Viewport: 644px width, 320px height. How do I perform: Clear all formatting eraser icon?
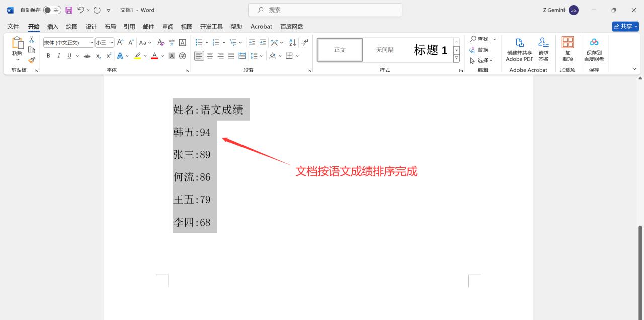[x=161, y=43]
